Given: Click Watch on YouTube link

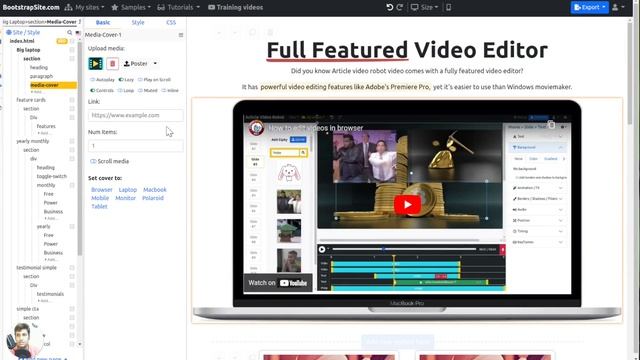Looking at the screenshot, I should pyautogui.click(x=278, y=283).
